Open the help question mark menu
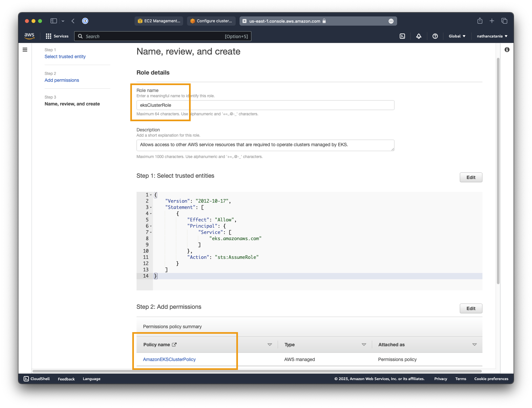 435,36
